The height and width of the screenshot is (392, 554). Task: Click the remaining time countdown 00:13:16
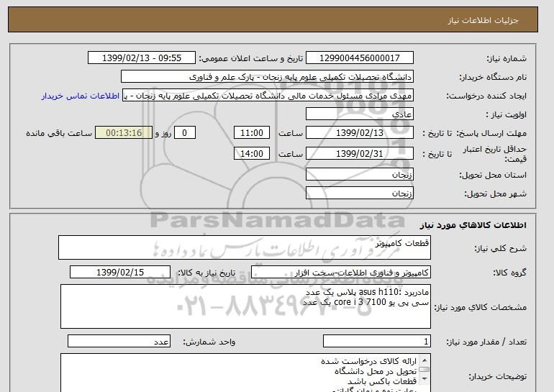tap(124, 133)
